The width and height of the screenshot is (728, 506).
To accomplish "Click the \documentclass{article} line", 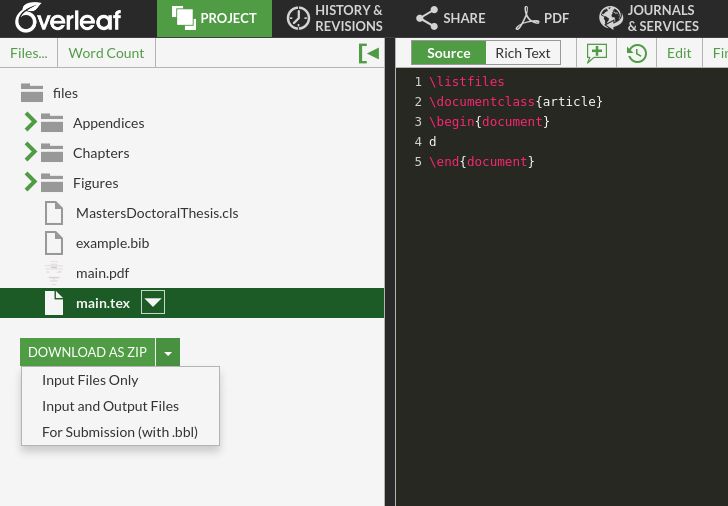I will (x=515, y=102).
